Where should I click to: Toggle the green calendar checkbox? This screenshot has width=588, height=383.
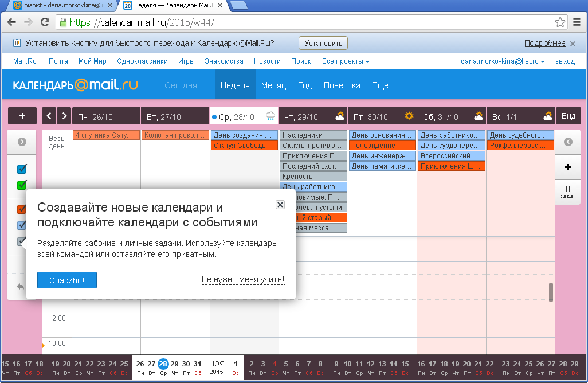point(22,185)
